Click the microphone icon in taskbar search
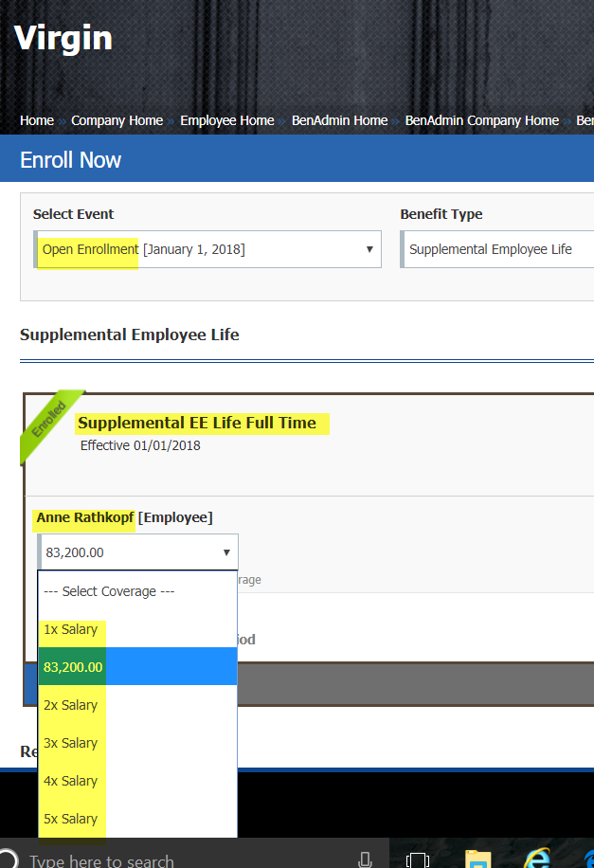594x868 pixels. tap(365, 859)
